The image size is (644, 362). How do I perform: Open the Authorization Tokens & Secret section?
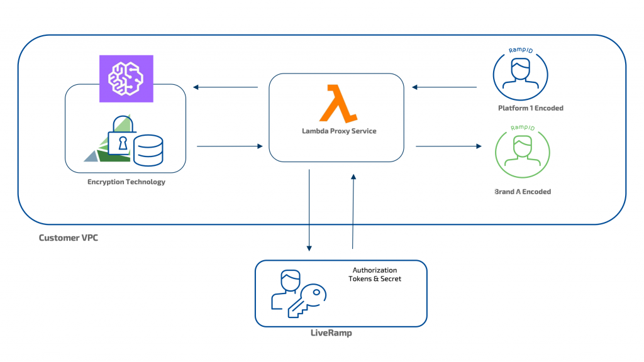375,275
